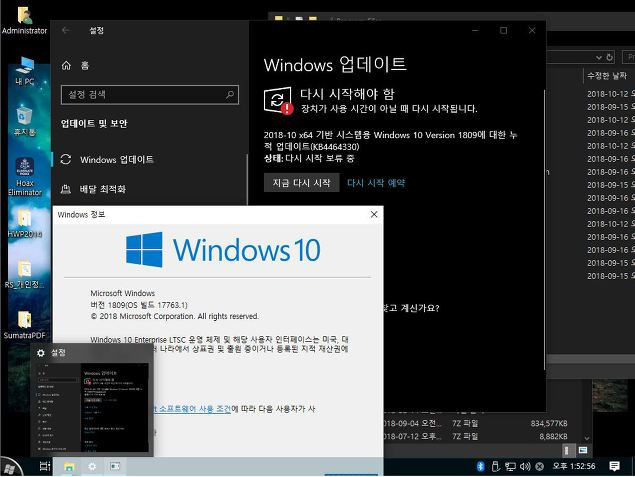Click the taskbar clock 오후 1:52:56
The width and height of the screenshot is (635, 477).
pyautogui.click(x=574, y=466)
